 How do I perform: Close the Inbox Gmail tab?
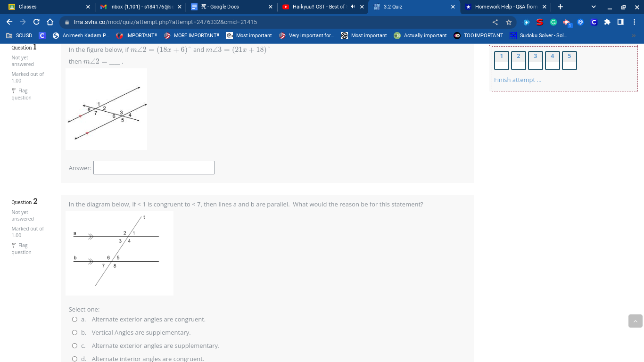pyautogui.click(x=179, y=7)
